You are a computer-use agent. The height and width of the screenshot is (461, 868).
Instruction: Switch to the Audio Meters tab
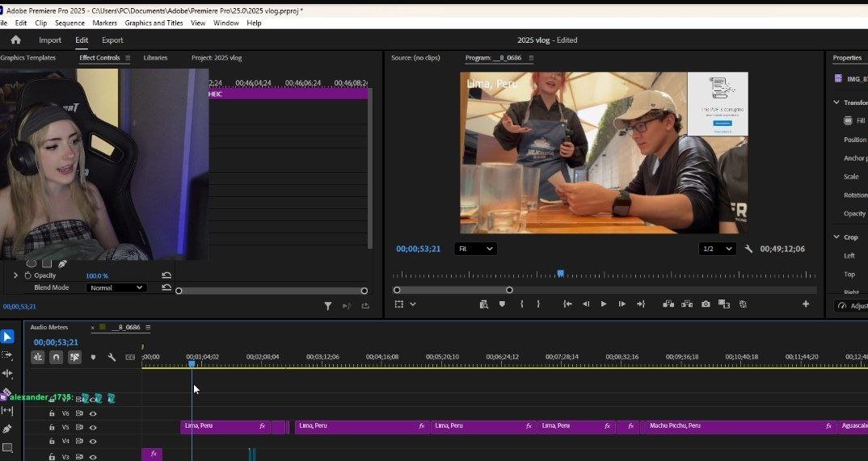[x=48, y=327]
